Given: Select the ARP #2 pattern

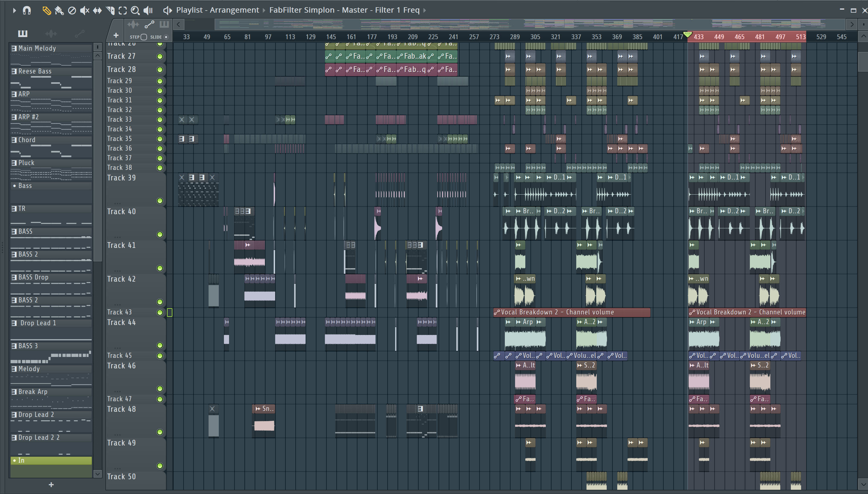Looking at the screenshot, I should coord(51,123).
